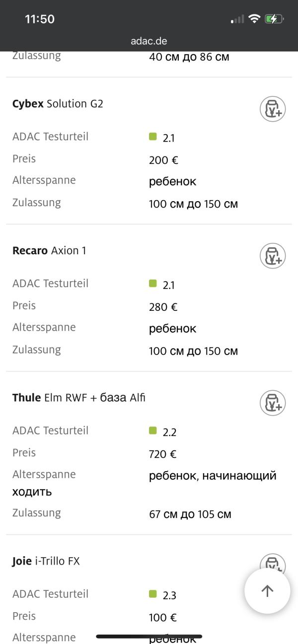The image size is (298, 644).
Task: Tap the 67 см до 105 см value
Action: 190,514
